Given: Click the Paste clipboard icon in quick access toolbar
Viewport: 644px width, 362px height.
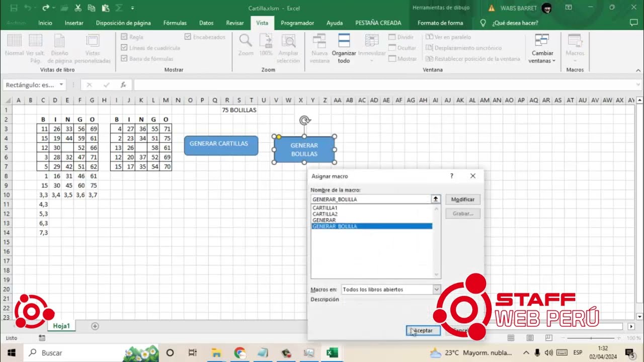Looking at the screenshot, I should [105, 8].
